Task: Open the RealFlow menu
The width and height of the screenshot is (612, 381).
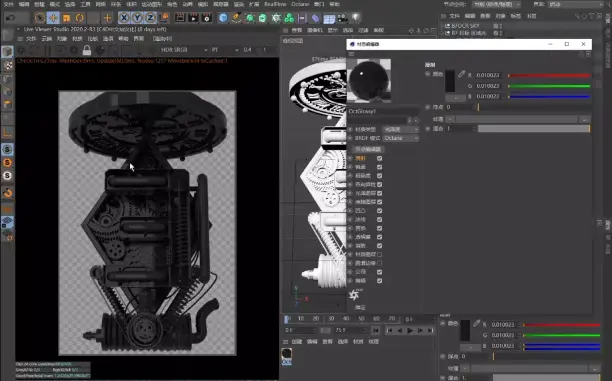Action: point(275,4)
